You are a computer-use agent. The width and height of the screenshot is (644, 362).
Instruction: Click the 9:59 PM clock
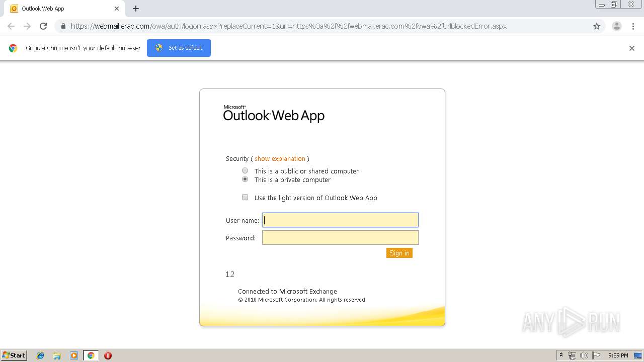click(x=618, y=355)
